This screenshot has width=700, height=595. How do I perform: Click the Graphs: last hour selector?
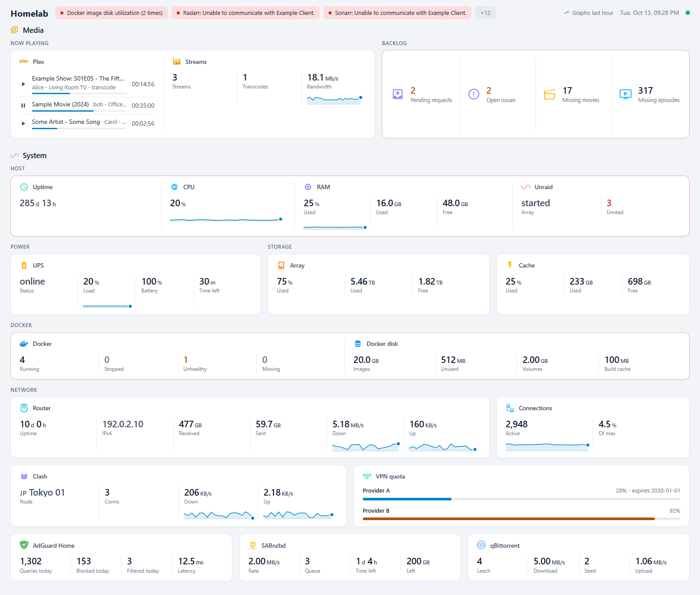589,13
